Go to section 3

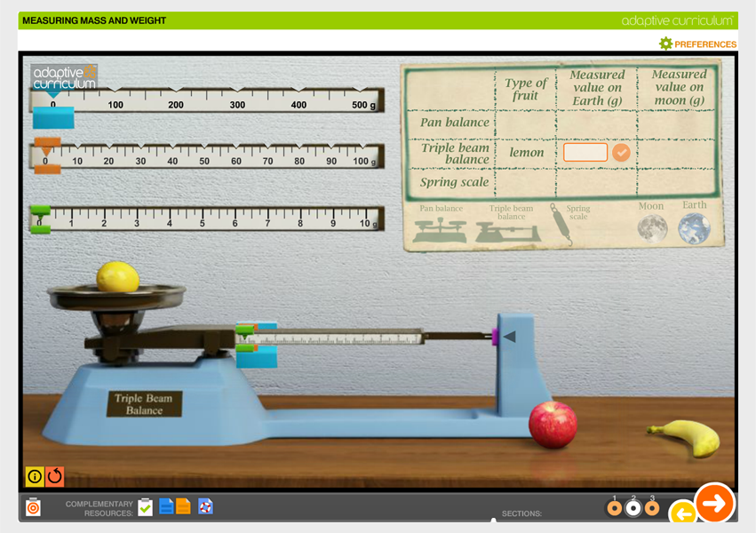pyautogui.click(x=652, y=508)
